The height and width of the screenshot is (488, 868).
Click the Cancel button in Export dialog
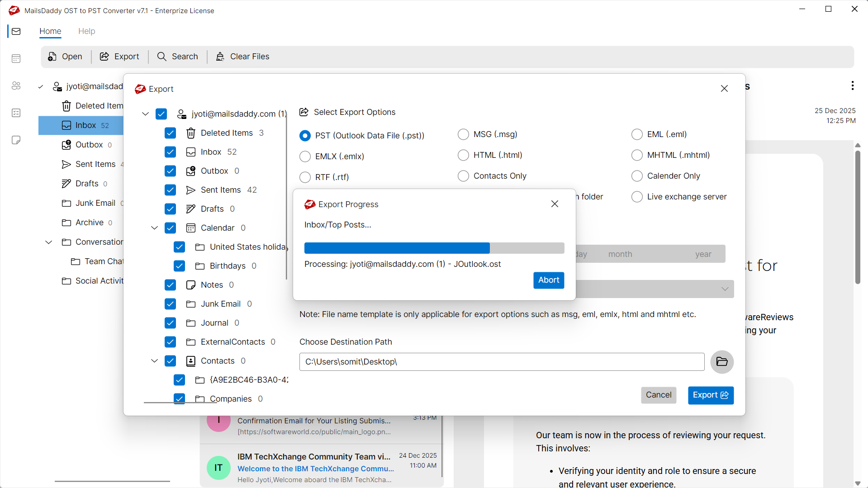pos(659,395)
